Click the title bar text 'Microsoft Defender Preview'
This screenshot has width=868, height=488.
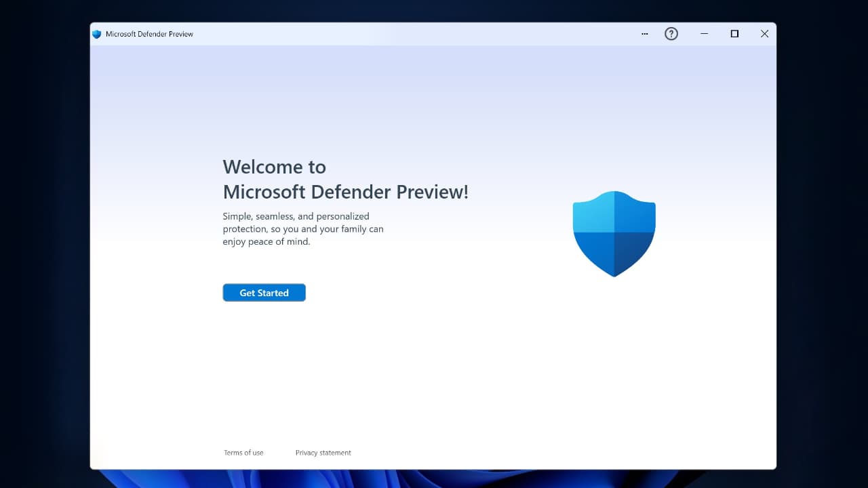pyautogui.click(x=149, y=34)
